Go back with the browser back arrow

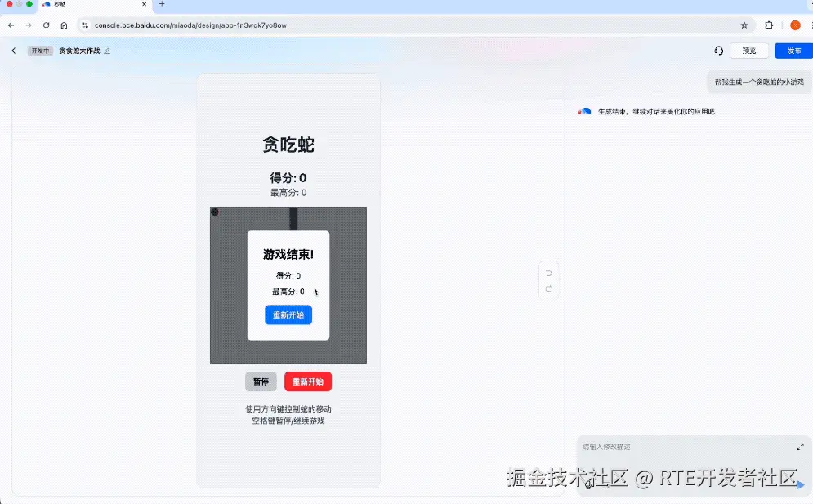[x=11, y=25]
